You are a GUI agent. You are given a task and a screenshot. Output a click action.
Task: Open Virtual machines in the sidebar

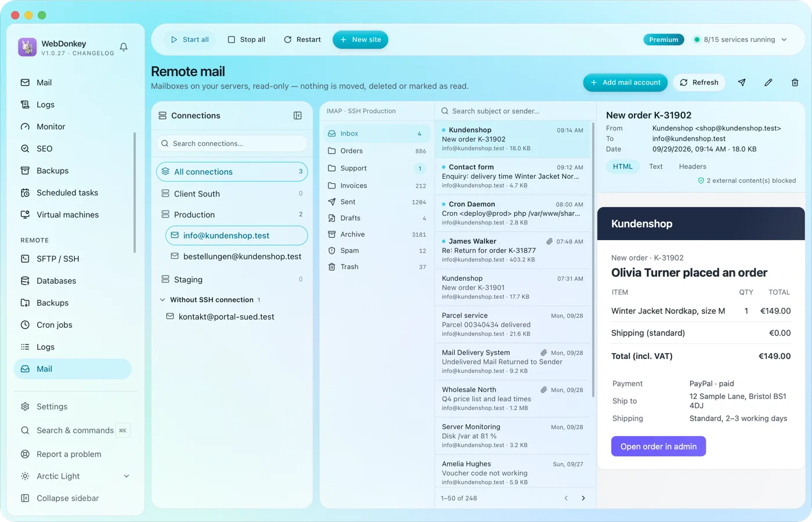coord(72,215)
